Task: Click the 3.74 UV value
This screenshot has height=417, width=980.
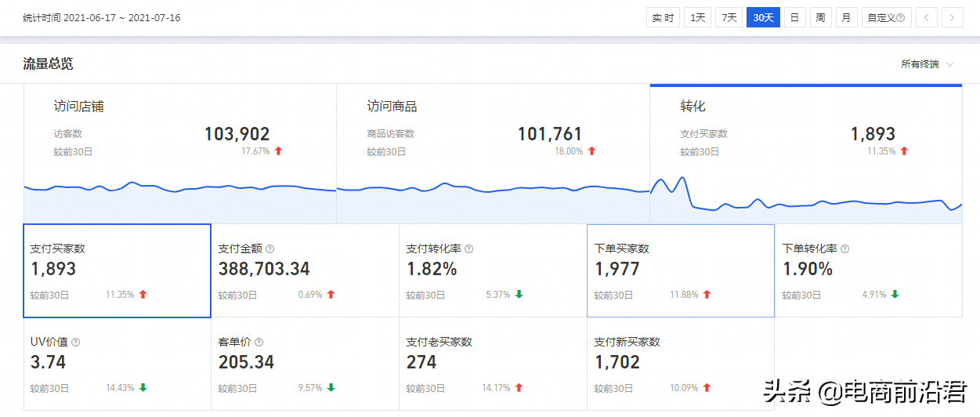Action: (48, 362)
